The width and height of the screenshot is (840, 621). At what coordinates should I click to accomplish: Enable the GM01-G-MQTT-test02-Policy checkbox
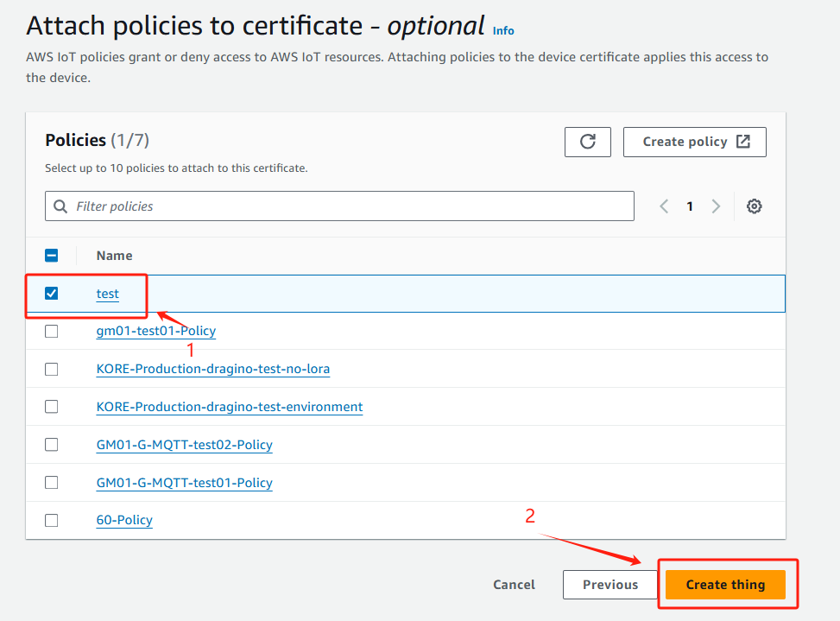52,445
